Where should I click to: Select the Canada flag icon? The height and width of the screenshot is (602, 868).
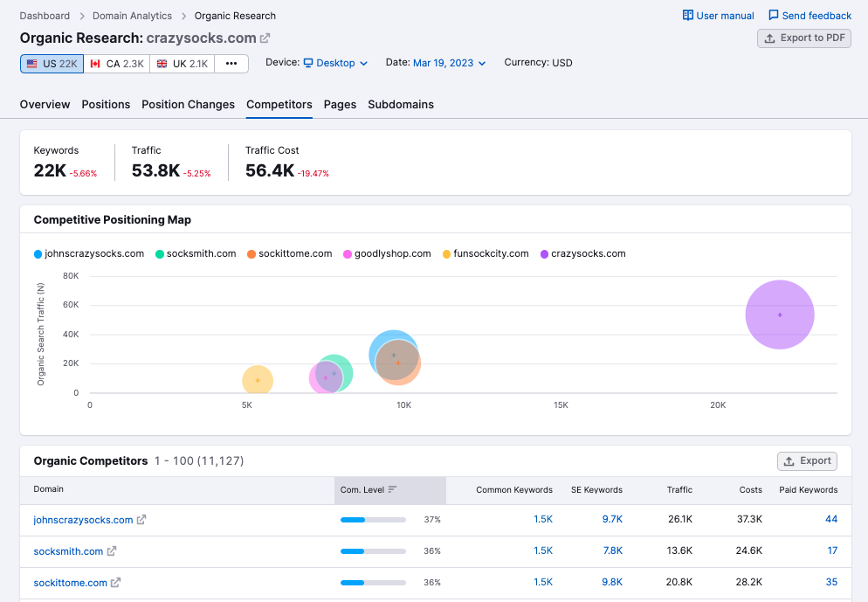(95, 64)
